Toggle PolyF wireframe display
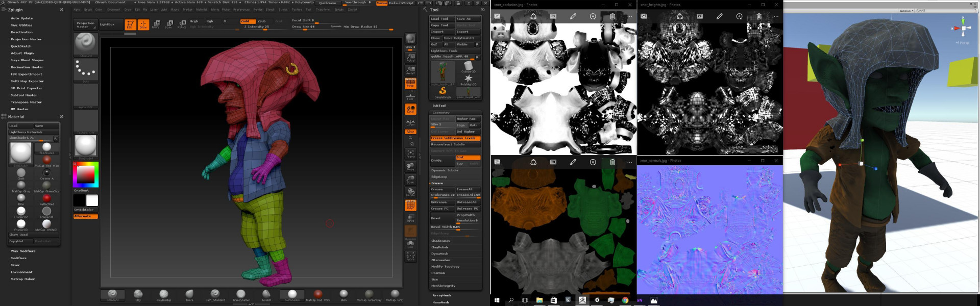 pos(410,205)
